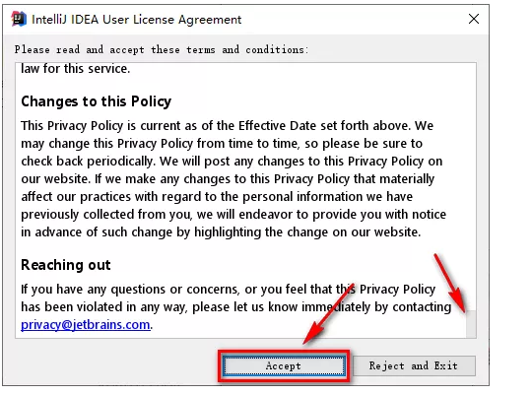Open the privacy@jetbrains.com email link
This screenshot has width=532, height=395.
[86, 325]
